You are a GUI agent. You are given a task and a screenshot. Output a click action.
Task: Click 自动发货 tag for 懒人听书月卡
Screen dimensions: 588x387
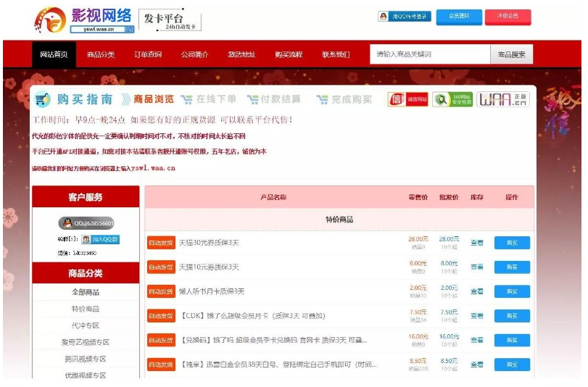tap(161, 292)
